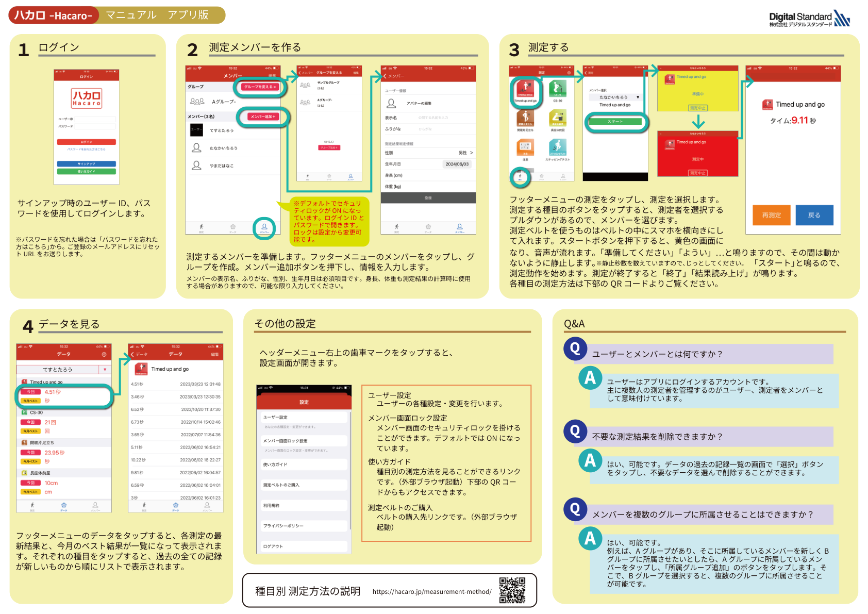Screen dimensions: 868x614
Task: Tap the サンプルグループ group icon
Action: click(x=306, y=86)
